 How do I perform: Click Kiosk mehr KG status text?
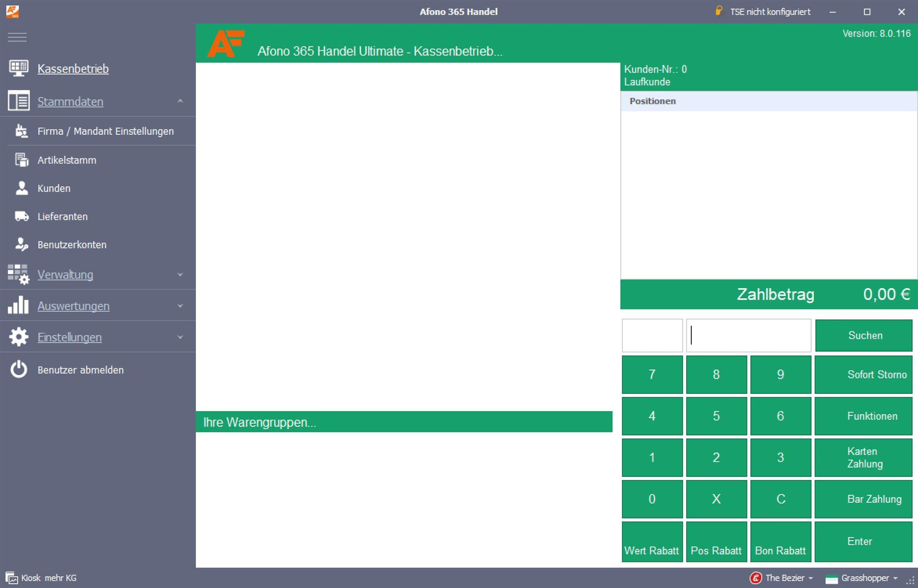49,578
